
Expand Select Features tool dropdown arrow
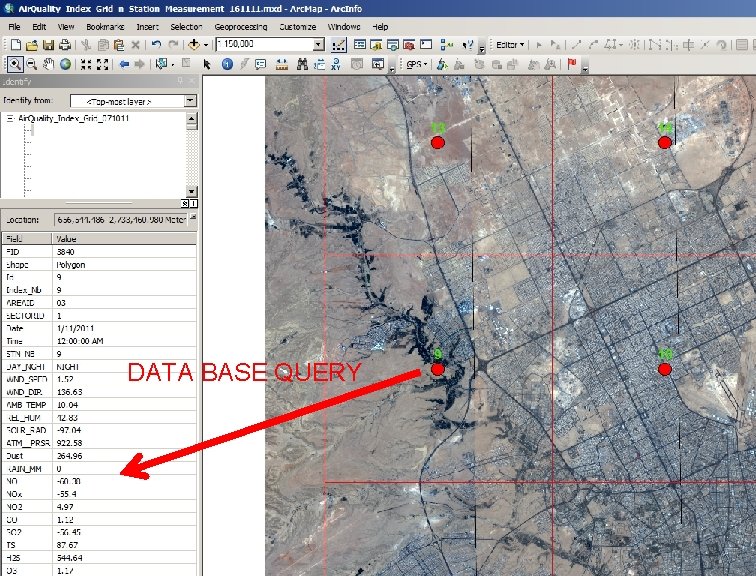(x=172, y=64)
